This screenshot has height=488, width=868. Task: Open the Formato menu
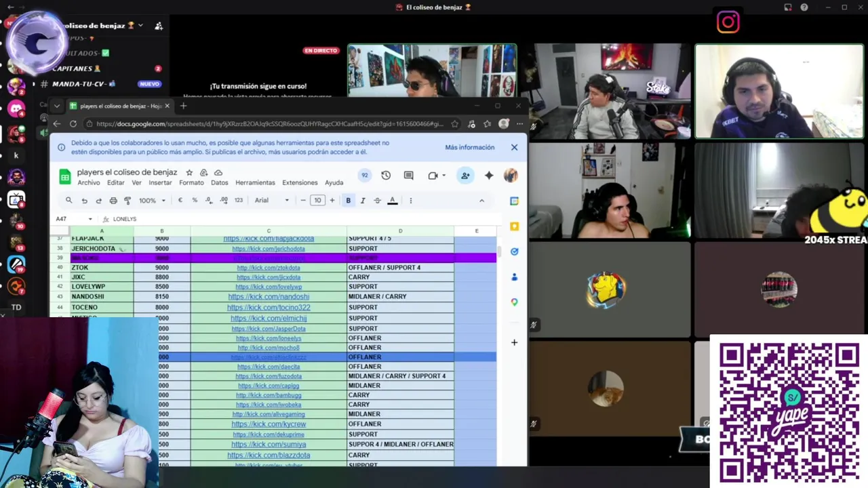pyautogui.click(x=191, y=183)
